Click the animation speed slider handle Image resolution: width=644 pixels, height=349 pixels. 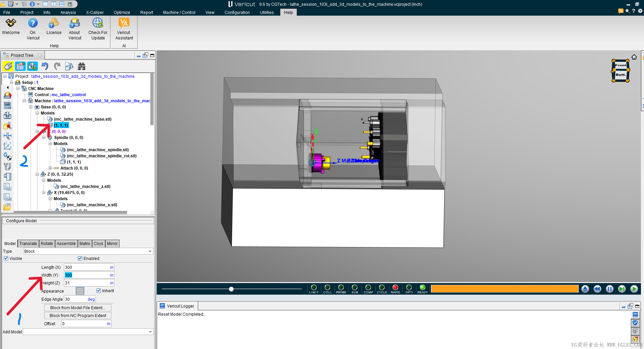(x=231, y=289)
